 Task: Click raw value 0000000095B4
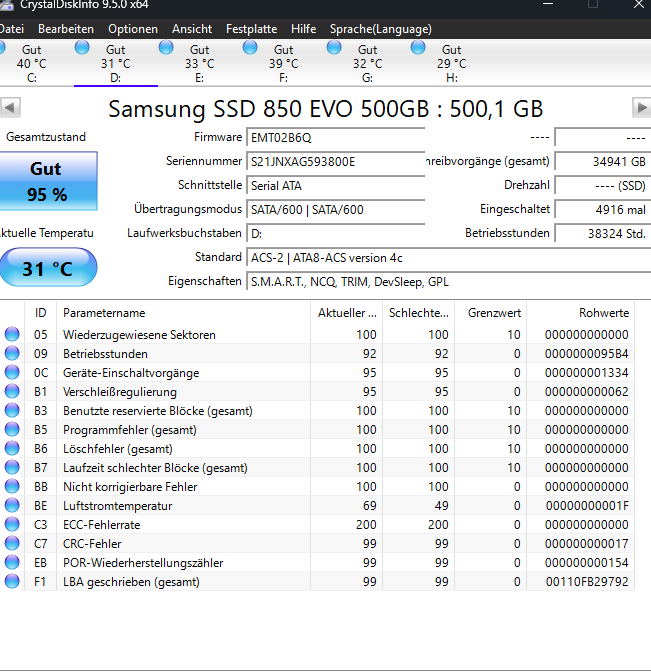[x=587, y=354]
